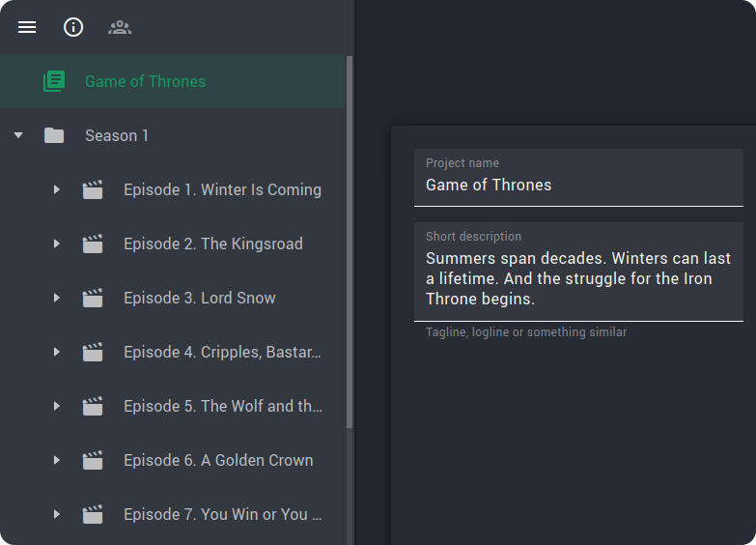This screenshot has height=545, width=756.
Task: Collapse the Season 1 folder
Action: pyautogui.click(x=18, y=135)
